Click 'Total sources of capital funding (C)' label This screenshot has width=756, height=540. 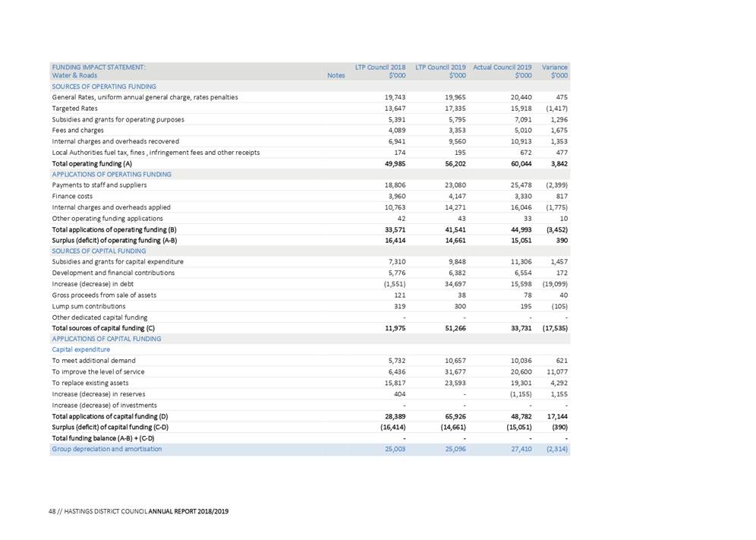pyautogui.click(x=104, y=328)
